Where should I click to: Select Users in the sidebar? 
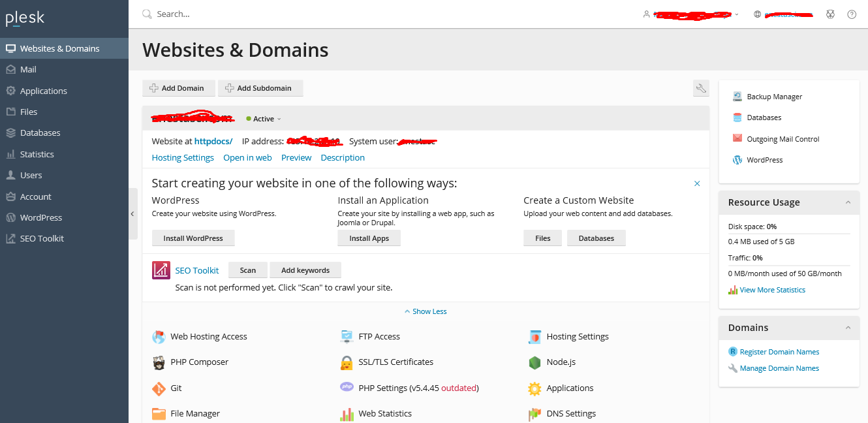point(64,175)
